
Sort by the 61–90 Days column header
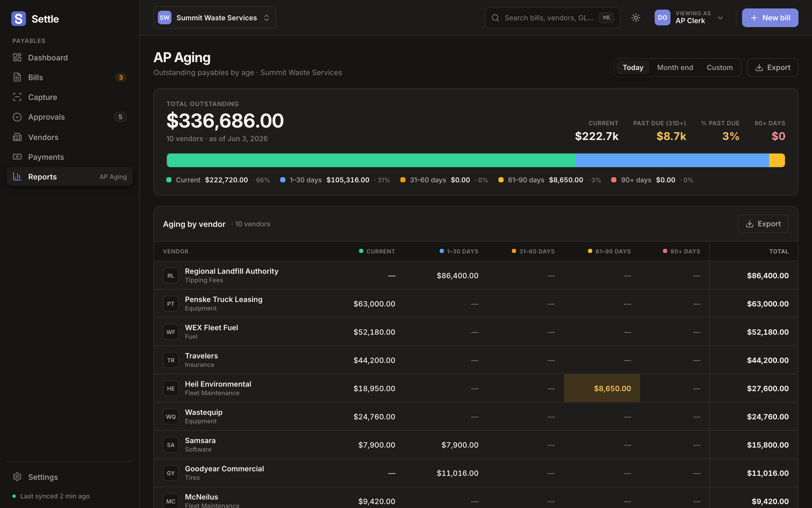(x=609, y=251)
